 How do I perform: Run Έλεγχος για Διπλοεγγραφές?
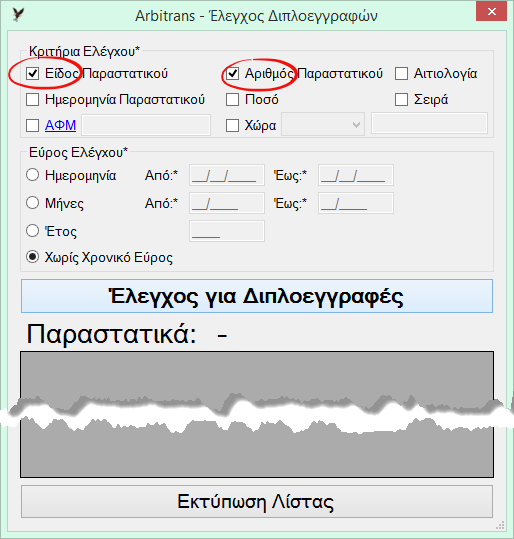point(257,296)
